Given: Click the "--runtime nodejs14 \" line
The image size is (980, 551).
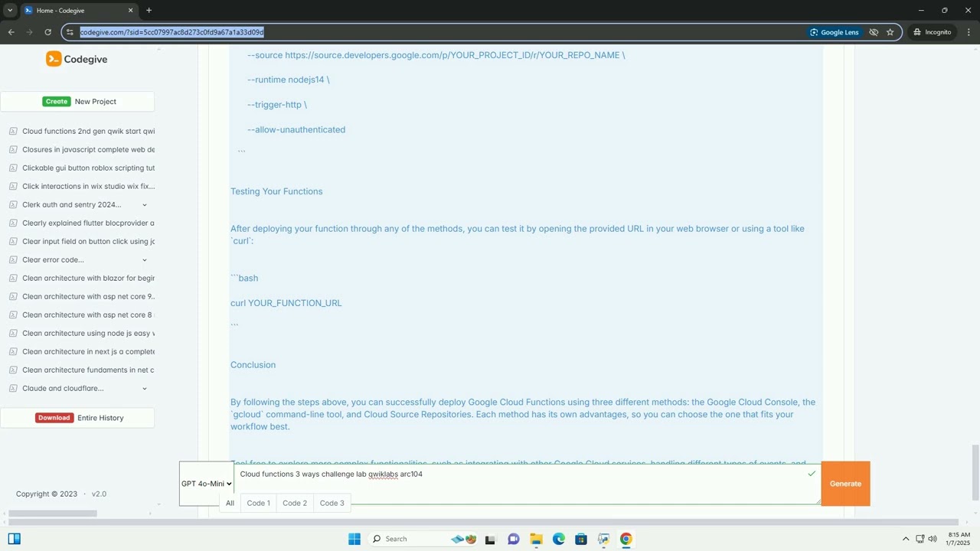Looking at the screenshot, I should [x=289, y=80].
